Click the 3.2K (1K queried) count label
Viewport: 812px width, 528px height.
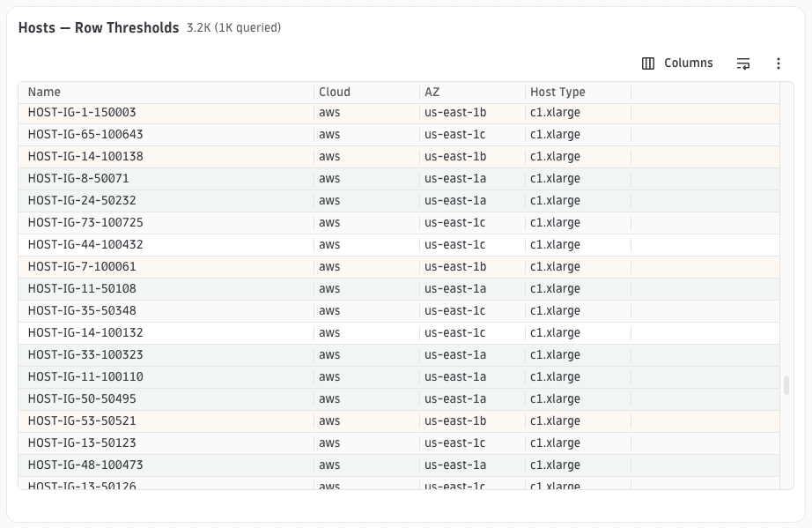pos(234,27)
